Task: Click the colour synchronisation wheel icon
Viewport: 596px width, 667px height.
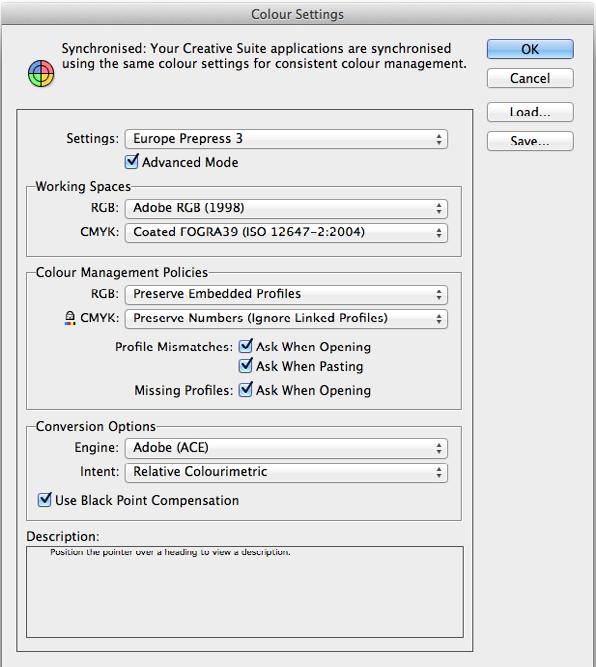Action: (x=41, y=73)
